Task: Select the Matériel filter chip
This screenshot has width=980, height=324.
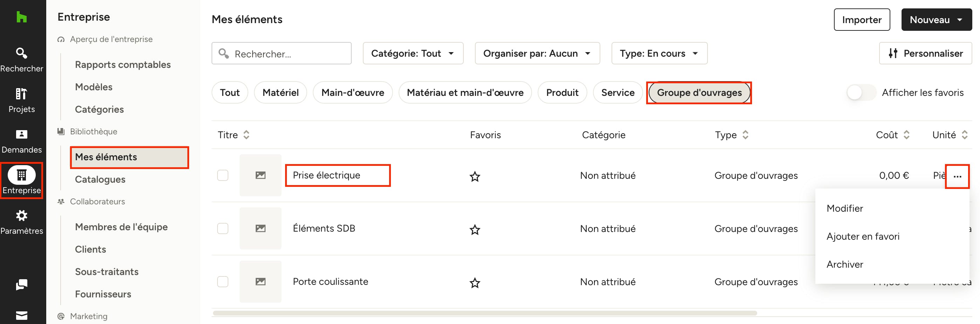Action: [x=281, y=92]
